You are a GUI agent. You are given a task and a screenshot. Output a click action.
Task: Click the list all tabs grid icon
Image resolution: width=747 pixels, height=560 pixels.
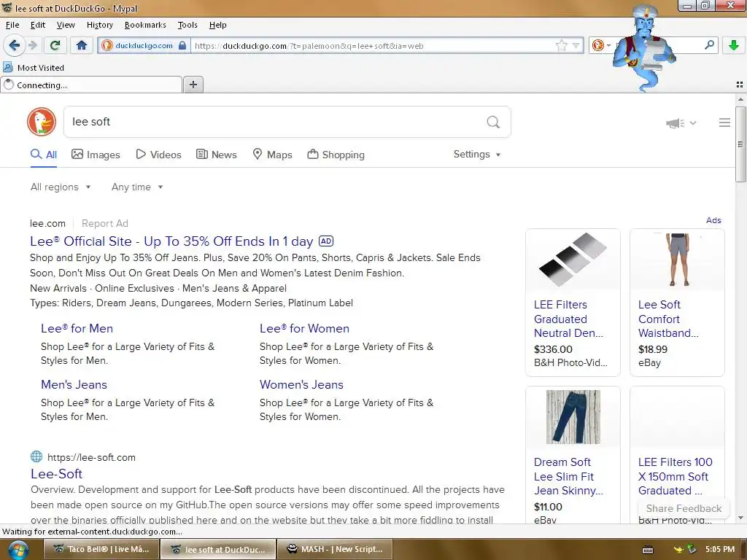(x=740, y=85)
